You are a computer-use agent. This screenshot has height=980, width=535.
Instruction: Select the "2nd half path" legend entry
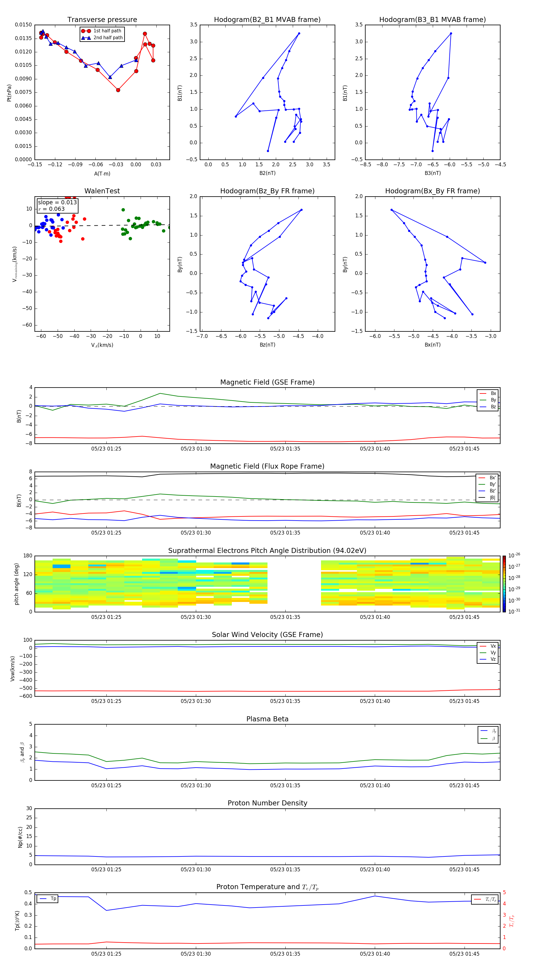(102, 38)
